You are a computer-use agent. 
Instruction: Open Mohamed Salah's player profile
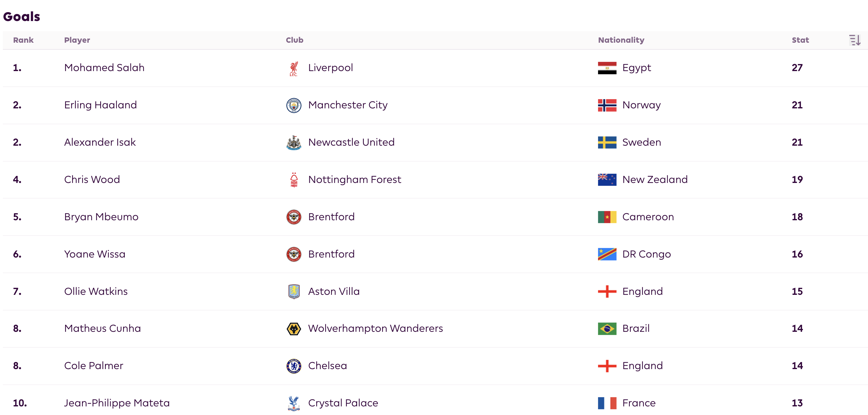(104, 68)
